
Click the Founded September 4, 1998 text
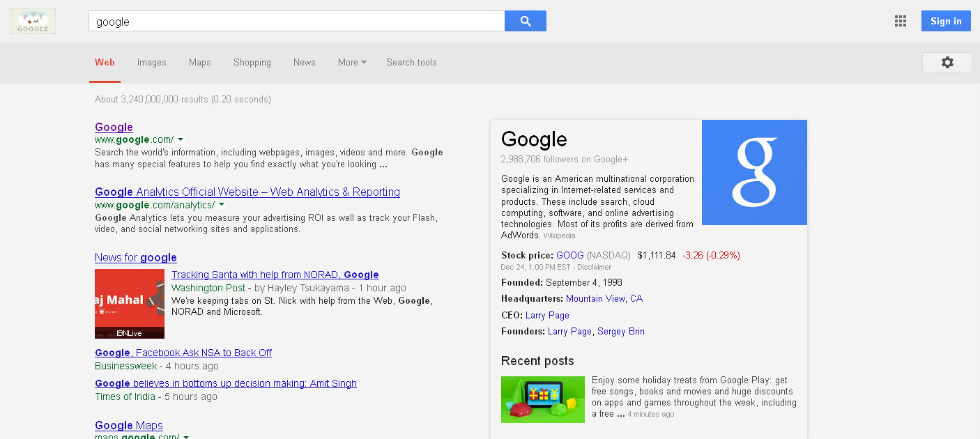(562, 282)
